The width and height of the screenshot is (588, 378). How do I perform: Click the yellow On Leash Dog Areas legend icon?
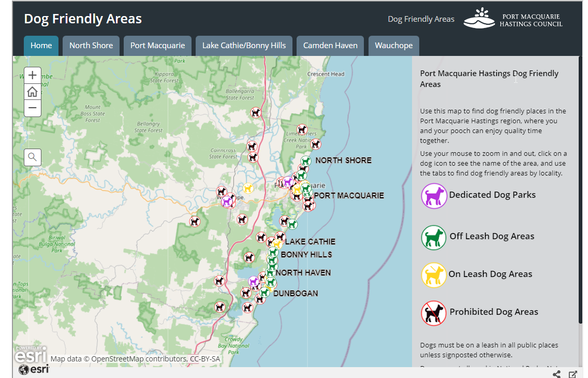click(434, 275)
